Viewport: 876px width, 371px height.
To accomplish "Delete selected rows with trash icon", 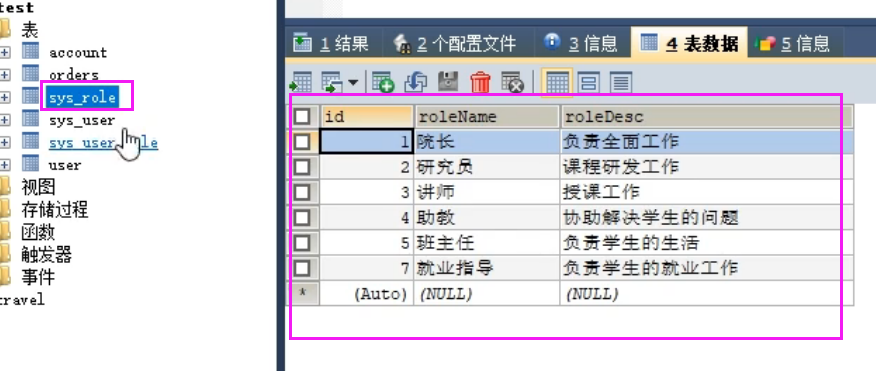I will click(480, 82).
